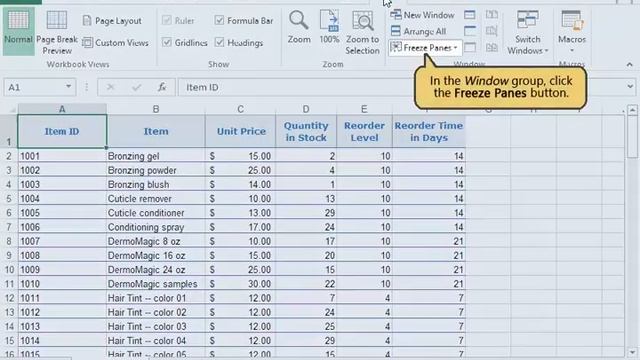Click the Freeze Panes button
640x360 pixels.
(425, 48)
